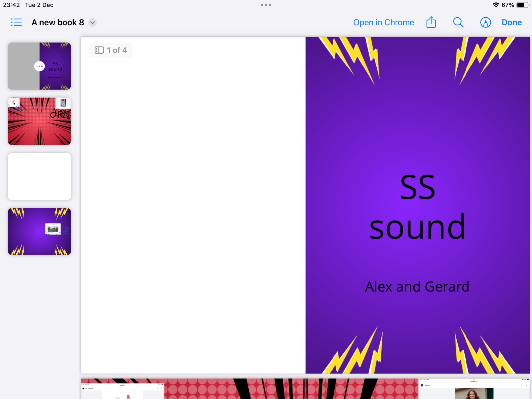Tap the multitasking three dots at top

point(266,5)
